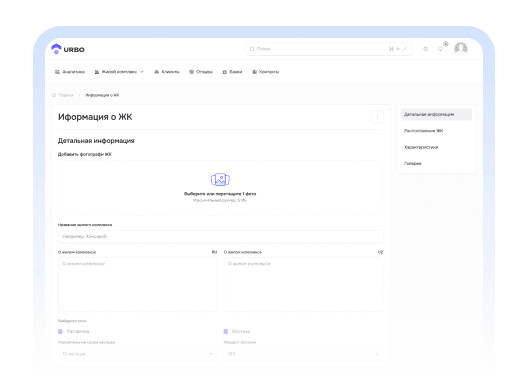The image size is (529, 380).
Task: Expand the Жилой комплекс dropdown chevron
Action: click(x=142, y=72)
